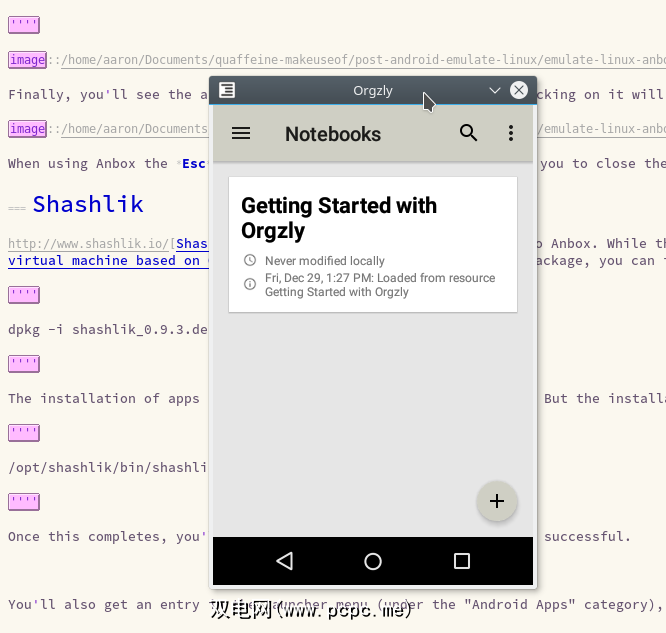The height and width of the screenshot is (633, 666).
Task: Tap the Android recents square
Action: pyautogui.click(x=462, y=561)
